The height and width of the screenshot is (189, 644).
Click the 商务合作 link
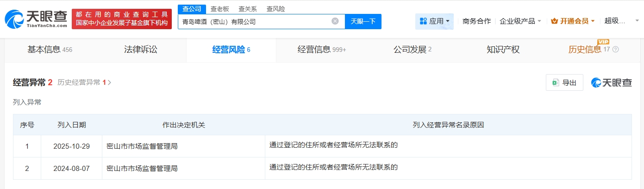(476, 21)
